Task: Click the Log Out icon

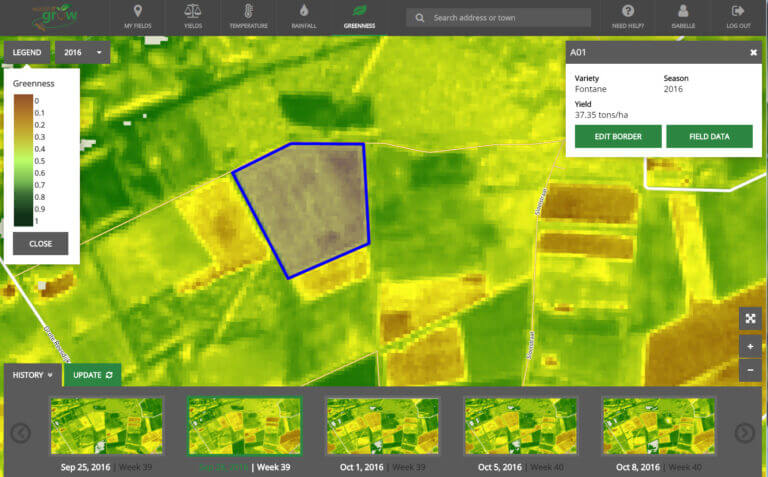Action: (x=740, y=12)
